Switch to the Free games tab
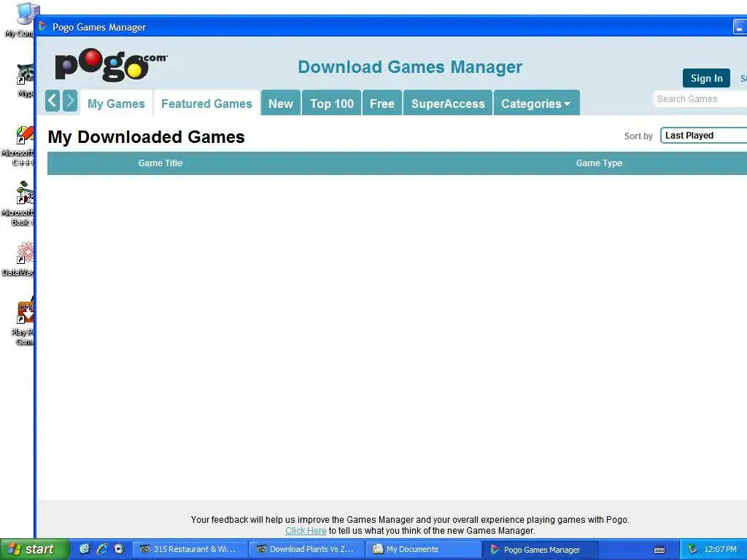The image size is (747, 560). [382, 104]
